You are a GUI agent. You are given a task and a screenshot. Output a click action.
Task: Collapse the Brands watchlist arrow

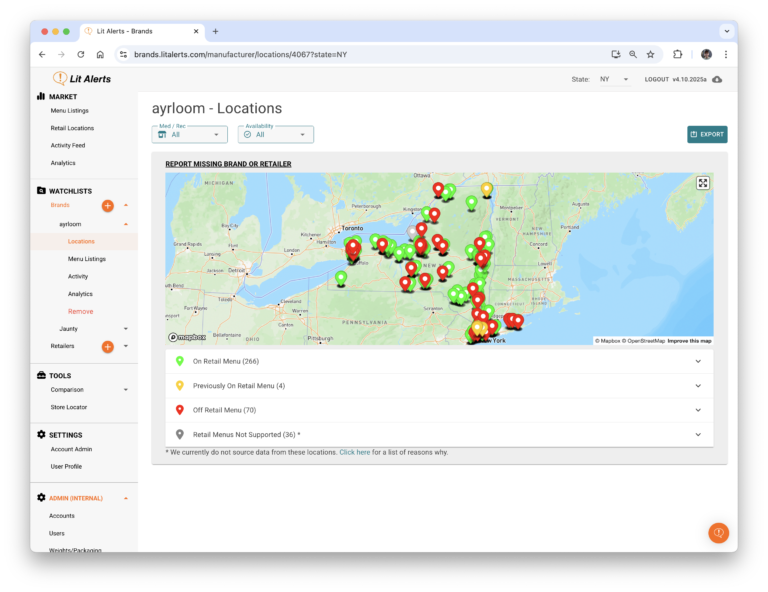(x=126, y=205)
